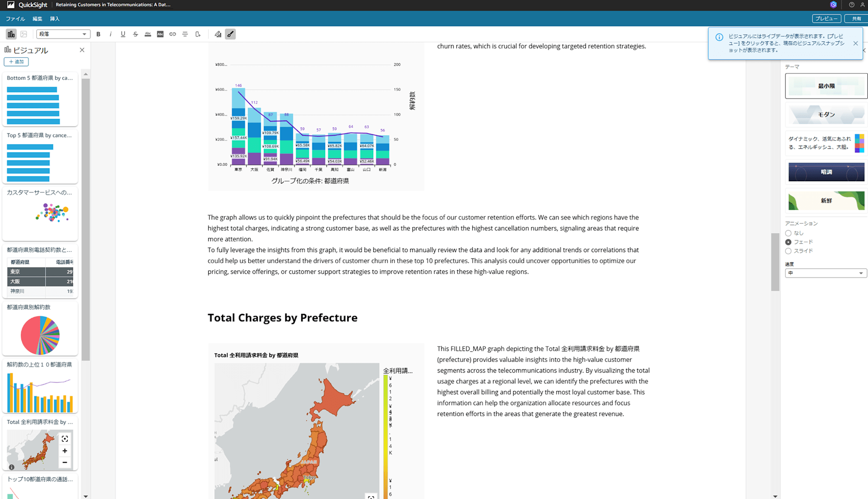Select the スライド animation option
This screenshot has width=868, height=499.
coord(788,251)
